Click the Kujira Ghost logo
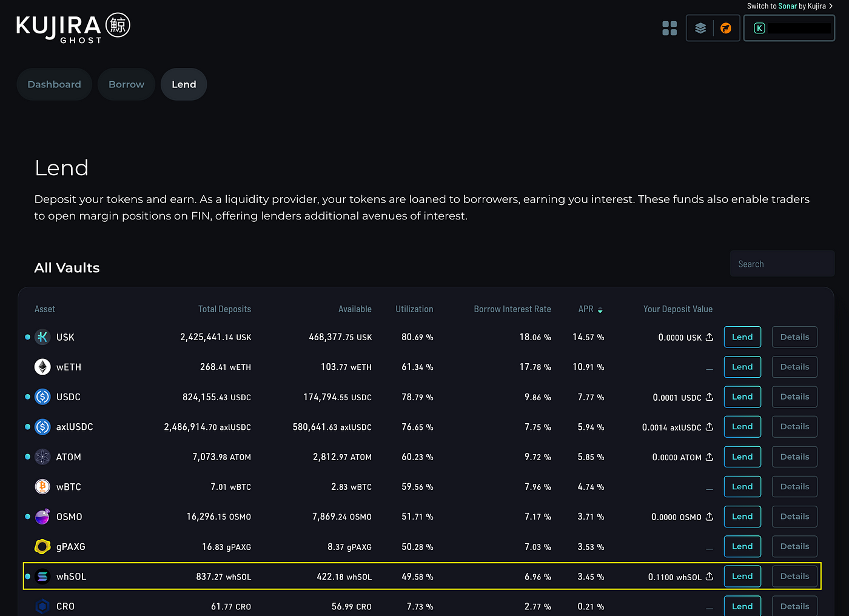The height and width of the screenshot is (616, 849). (x=73, y=28)
